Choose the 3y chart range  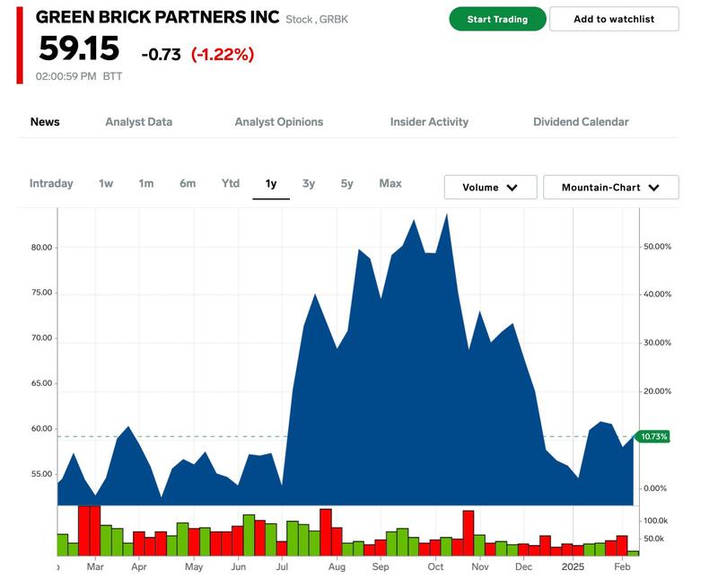click(309, 184)
